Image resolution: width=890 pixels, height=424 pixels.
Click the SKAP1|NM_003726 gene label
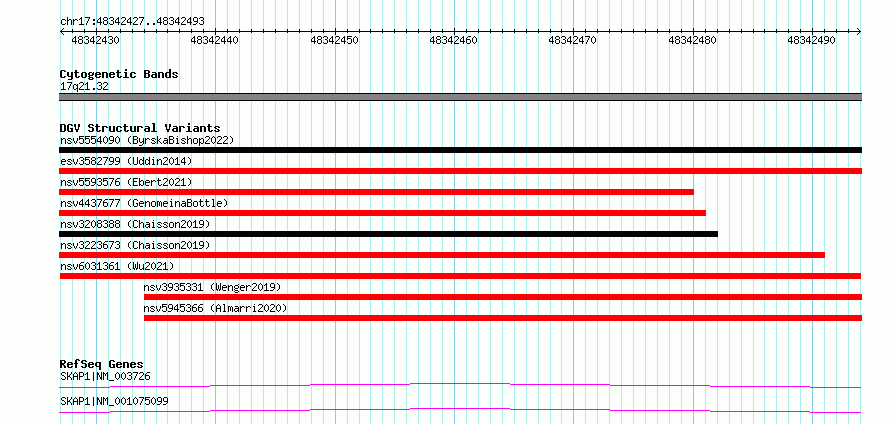105,376
